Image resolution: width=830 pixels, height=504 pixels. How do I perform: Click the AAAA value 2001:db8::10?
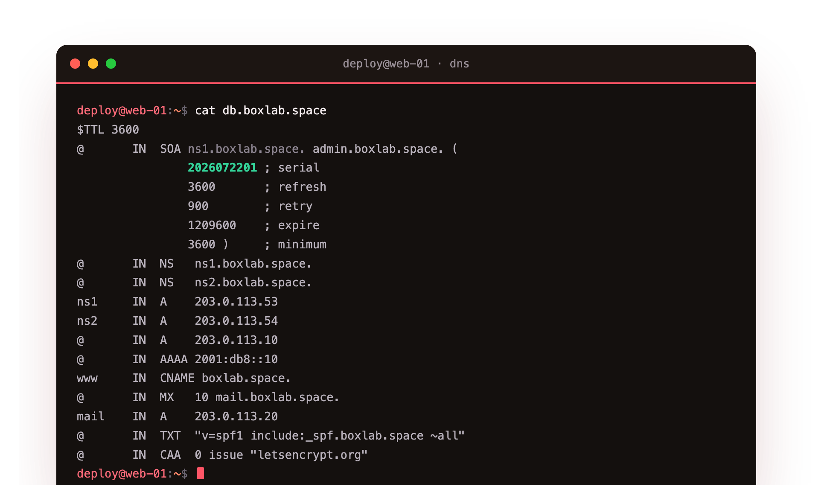pos(236,359)
